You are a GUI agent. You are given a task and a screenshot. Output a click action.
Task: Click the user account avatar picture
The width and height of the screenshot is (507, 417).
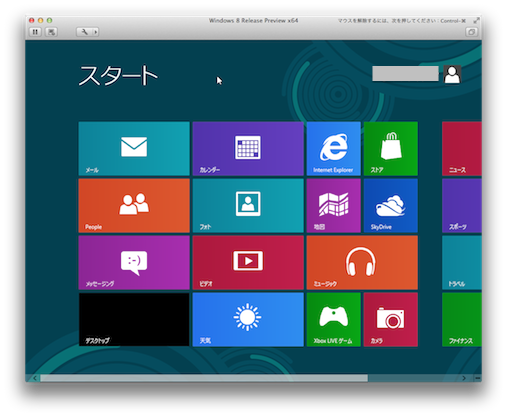coord(452,74)
